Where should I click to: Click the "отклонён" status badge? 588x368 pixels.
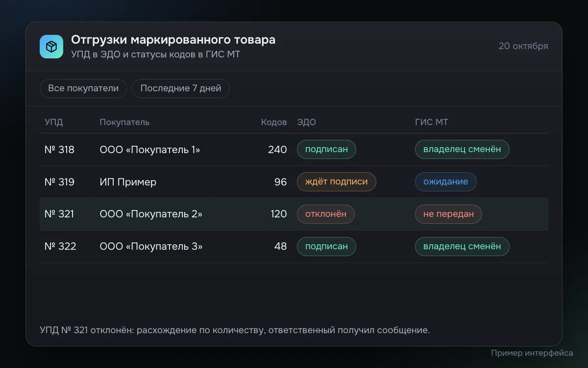tap(326, 214)
